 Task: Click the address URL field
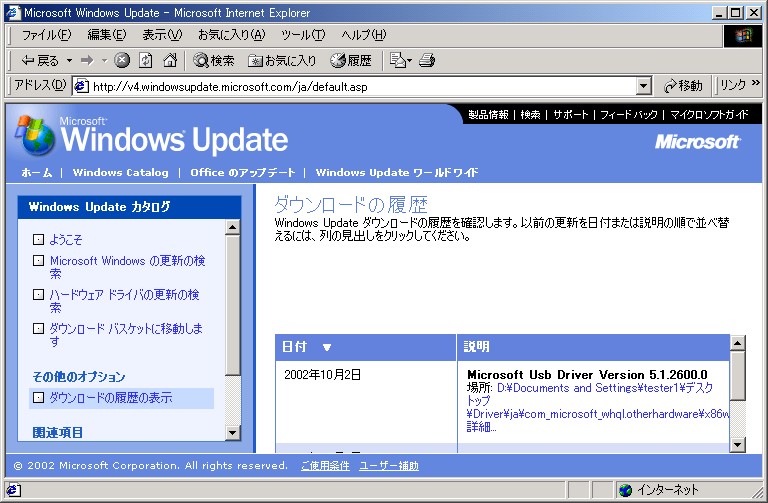coord(363,87)
